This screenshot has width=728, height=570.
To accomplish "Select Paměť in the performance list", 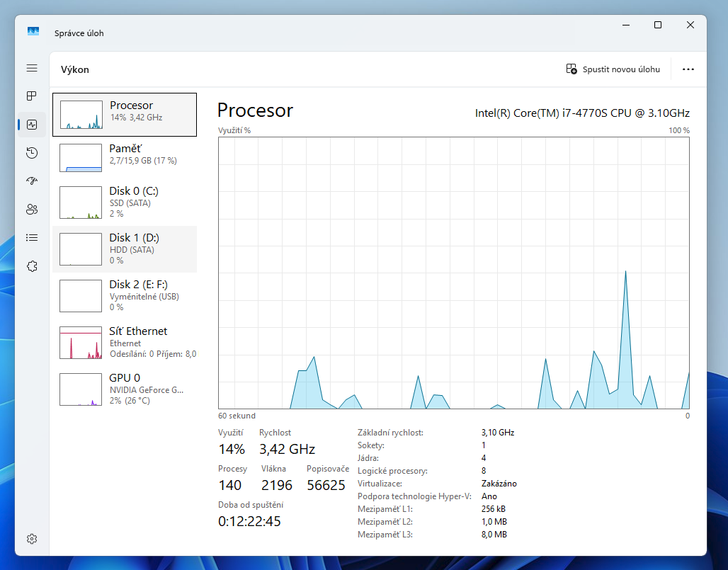I will 125,156.
